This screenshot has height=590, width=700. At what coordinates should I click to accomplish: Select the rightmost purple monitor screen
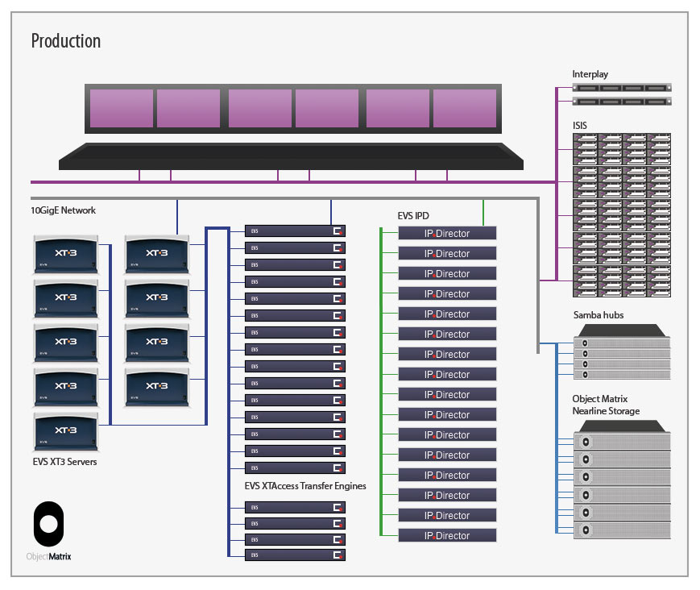point(465,108)
